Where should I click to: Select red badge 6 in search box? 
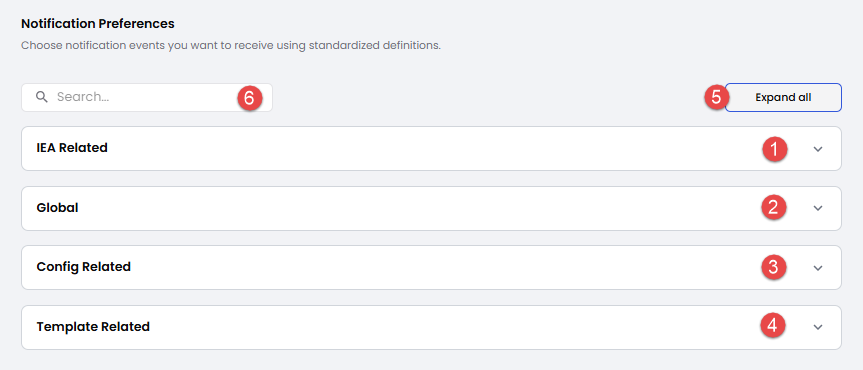coord(249,98)
